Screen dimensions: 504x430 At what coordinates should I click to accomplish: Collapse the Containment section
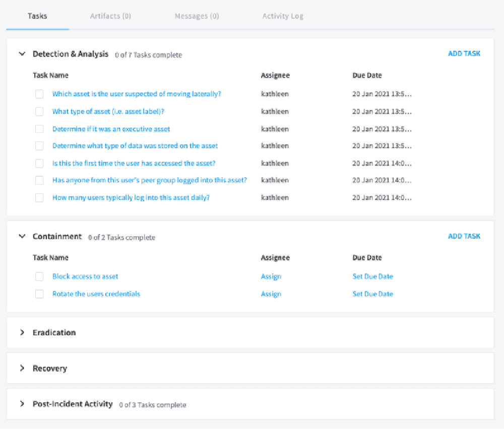pyautogui.click(x=22, y=236)
